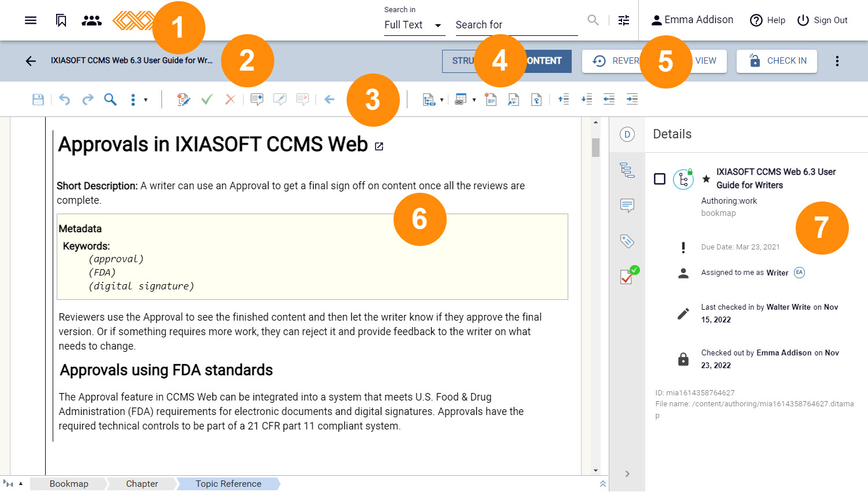Open the Search in Full Text dropdown
Image resolution: width=868 pixels, height=492 pixels.
pos(414,25)
